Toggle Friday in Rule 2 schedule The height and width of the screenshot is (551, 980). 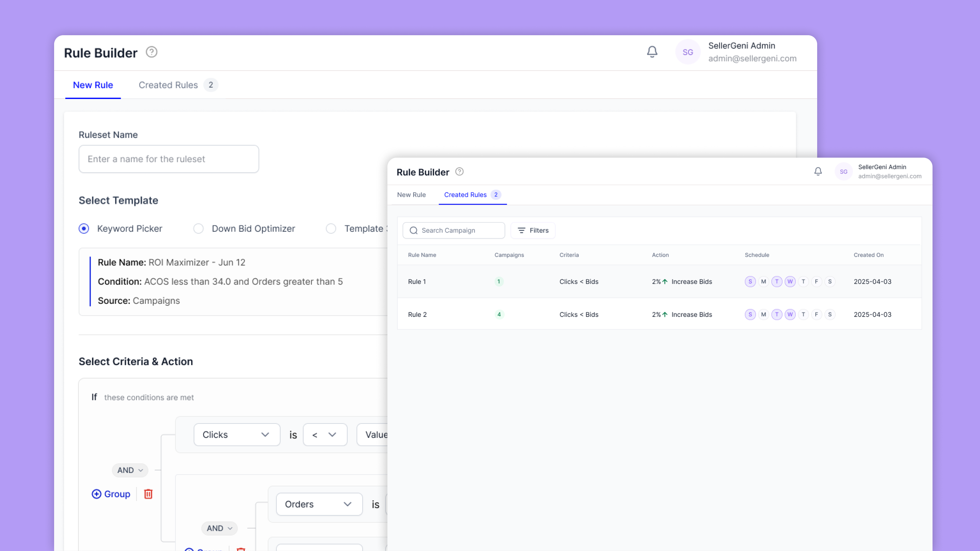pos(816,315)
